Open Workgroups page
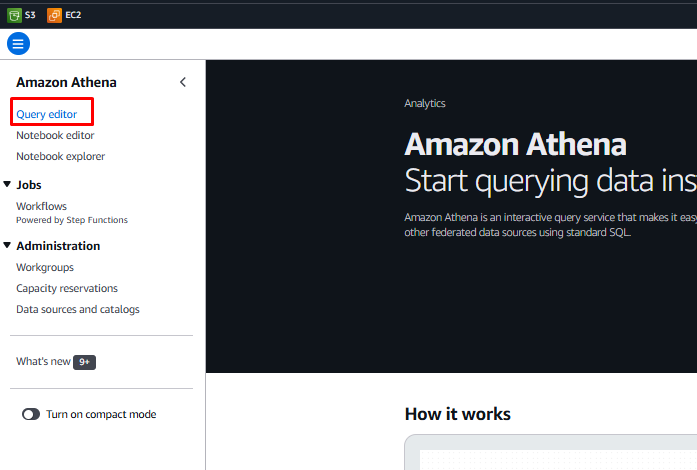Image resolution: width=697 pixels, height=470 pixels. 45,267
